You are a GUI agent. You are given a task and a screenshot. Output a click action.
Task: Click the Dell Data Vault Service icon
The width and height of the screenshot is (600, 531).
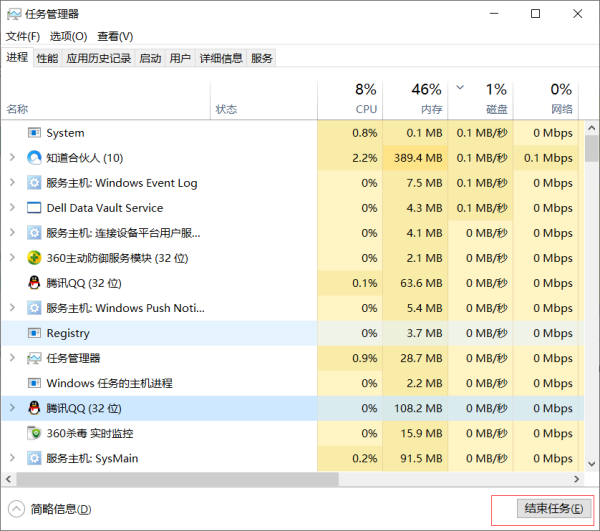click(34, 208)
